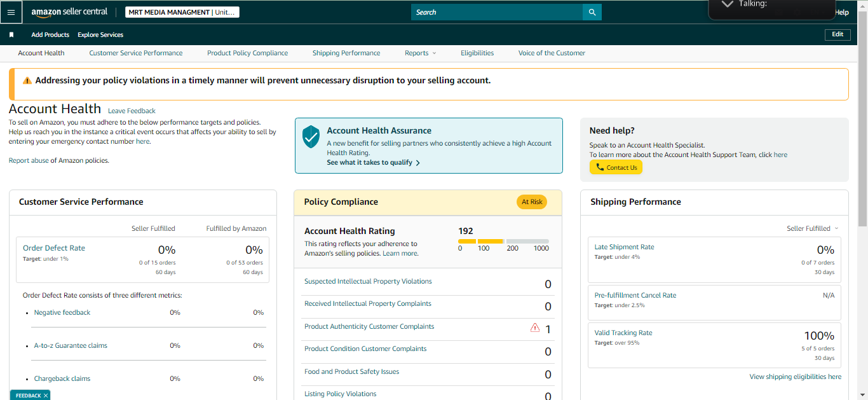Open the Voice of the Customer tab
This screenshot has height=400, width=868.
point(552,53)
